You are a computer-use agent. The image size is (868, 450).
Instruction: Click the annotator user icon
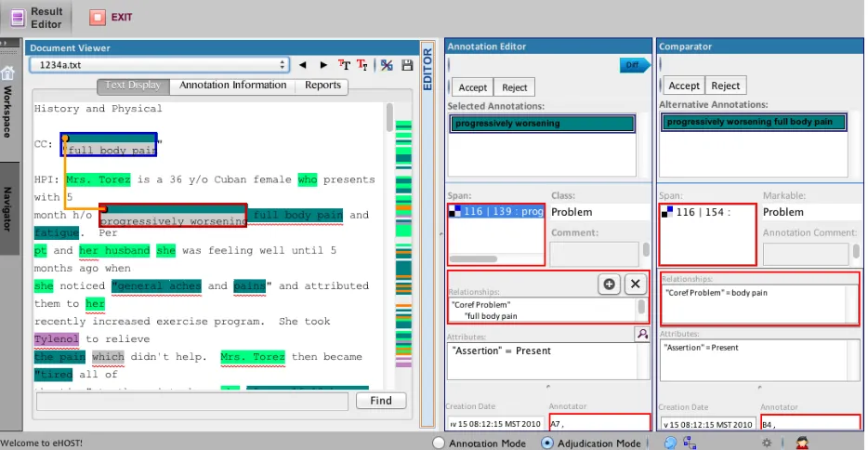click(x=802, y=443)
